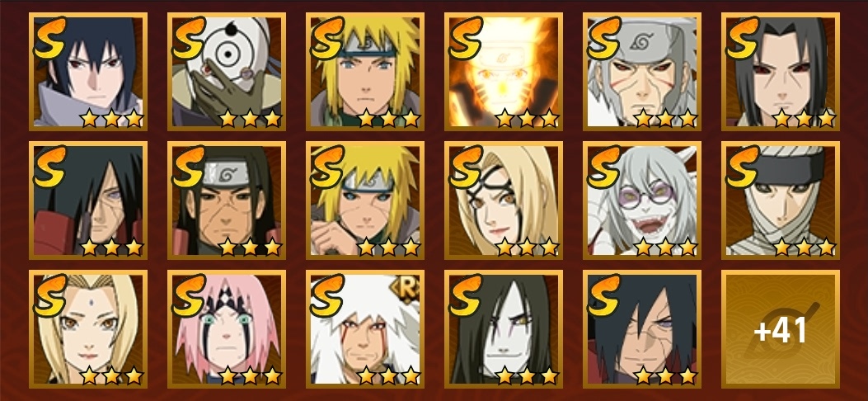868x401 pixels.
Task: Select pink-haired Sakura with black face lines
Action: point(227,329)
